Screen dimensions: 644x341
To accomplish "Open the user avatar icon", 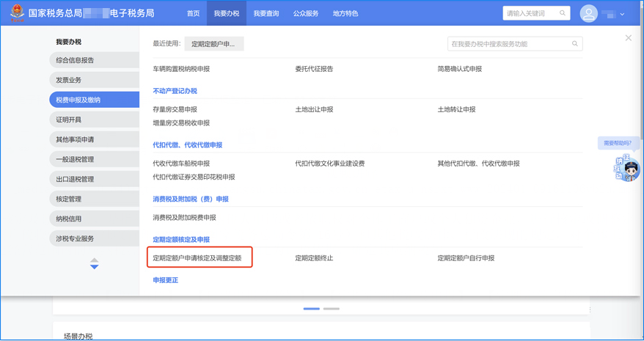I will point(588,14).
